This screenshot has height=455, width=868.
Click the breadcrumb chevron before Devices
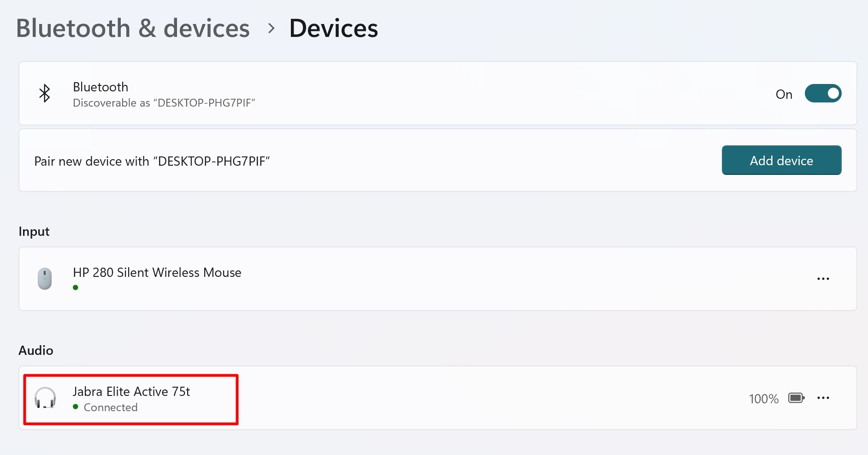click(272, 29)
